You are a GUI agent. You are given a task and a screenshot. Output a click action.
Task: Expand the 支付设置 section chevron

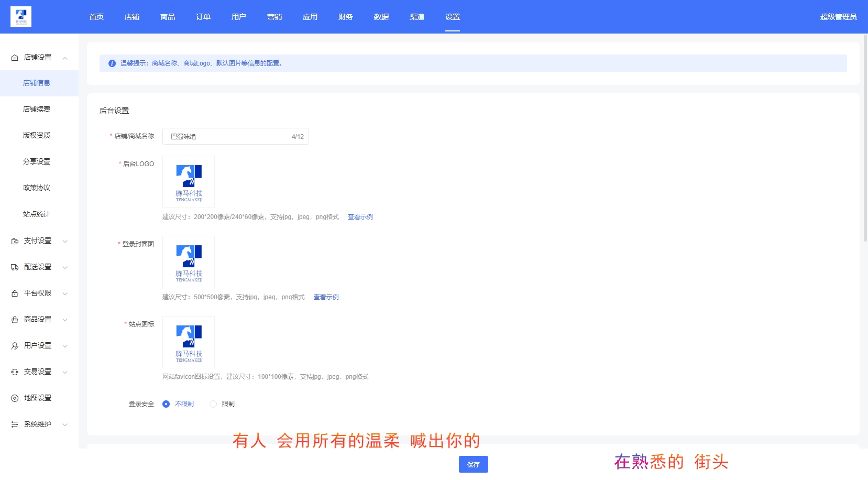pos(65,241)
